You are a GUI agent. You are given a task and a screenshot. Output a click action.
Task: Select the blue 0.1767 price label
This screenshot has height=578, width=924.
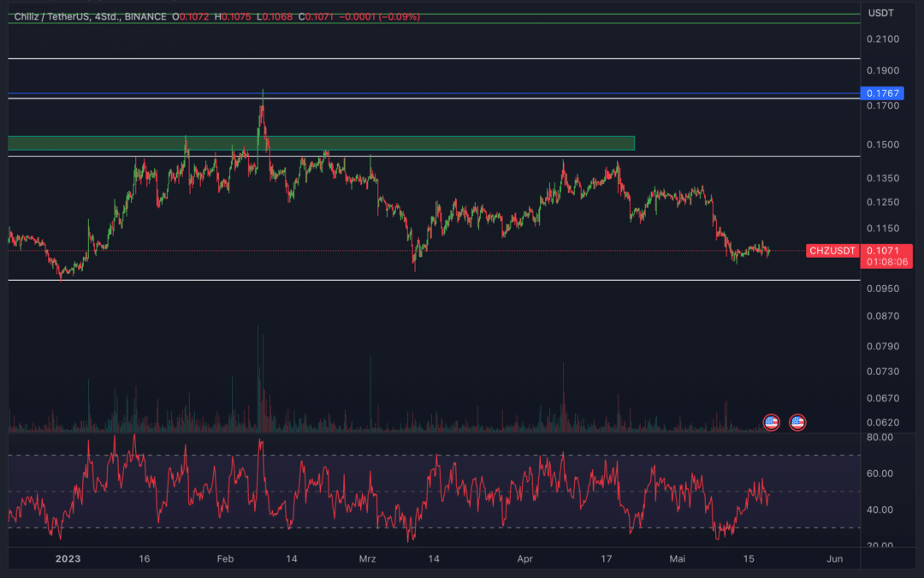tap(882, 93)
